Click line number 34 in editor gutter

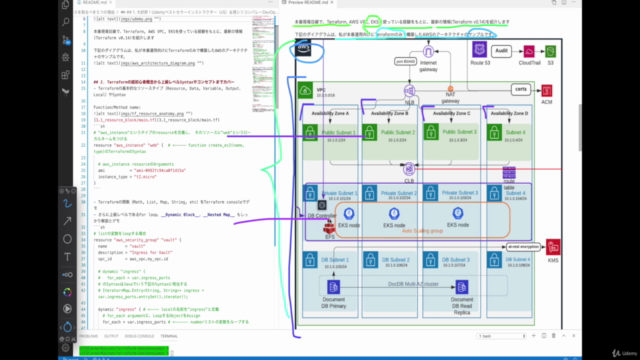pos(84,240)
